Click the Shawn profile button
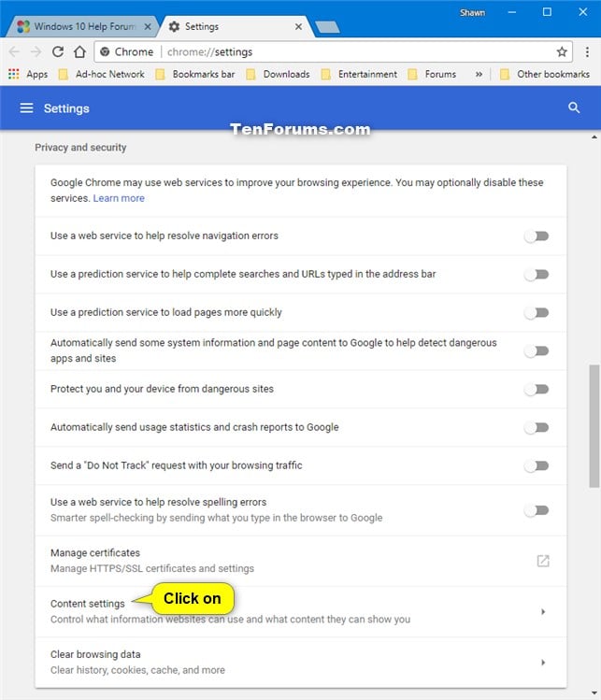 [x=472, y=13]
